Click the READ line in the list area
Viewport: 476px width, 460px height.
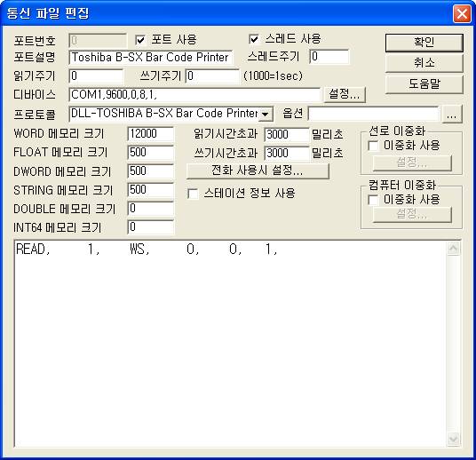pos(147,250)
